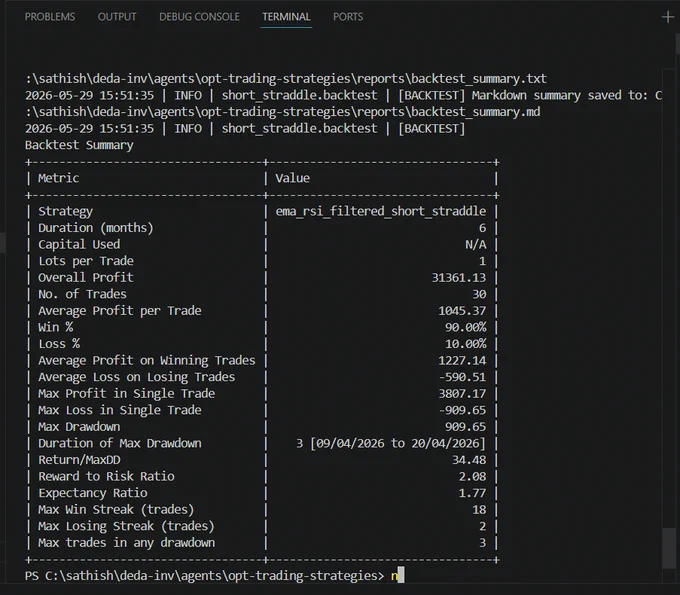The image size is (680, 595).
Task: Open the DEBUG CONSOLE tab
Action: point(199,17)
